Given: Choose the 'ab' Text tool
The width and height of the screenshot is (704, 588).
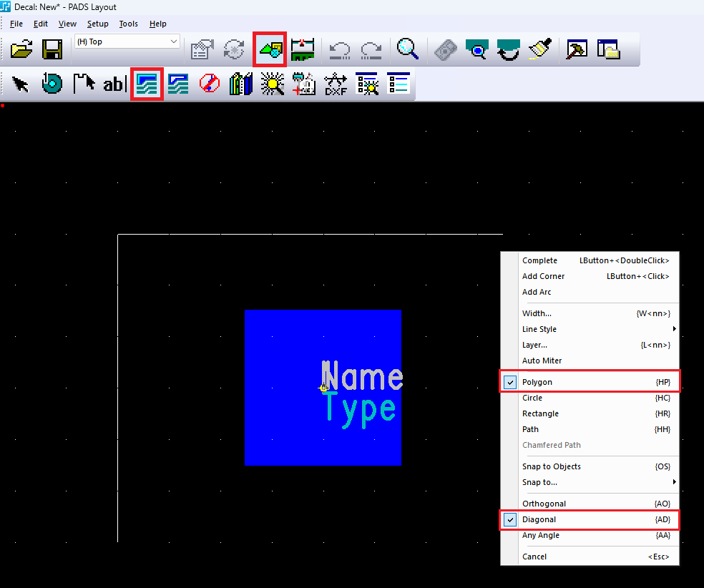Looking at the screenshot, I should [114, 84].
